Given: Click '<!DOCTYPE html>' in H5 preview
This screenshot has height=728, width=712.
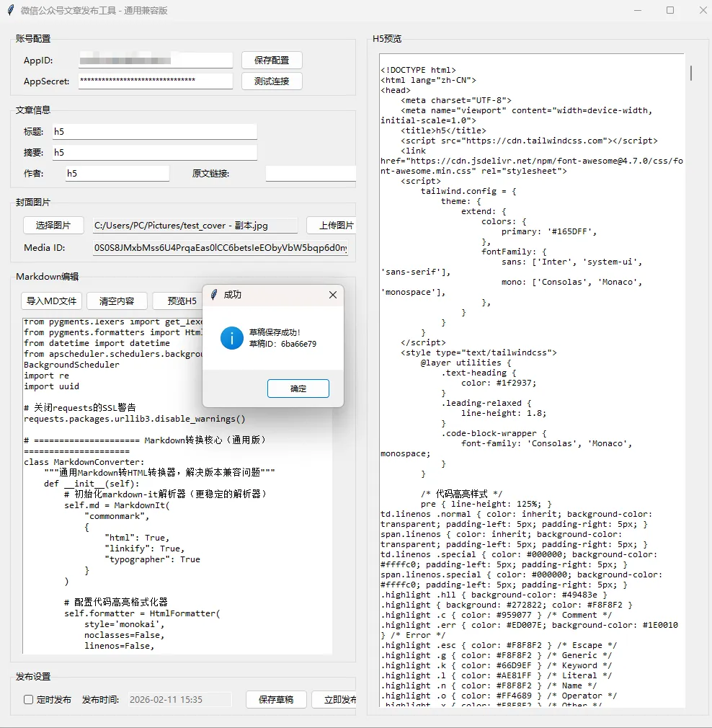Looking at the screenshot, I should (418, 70).
